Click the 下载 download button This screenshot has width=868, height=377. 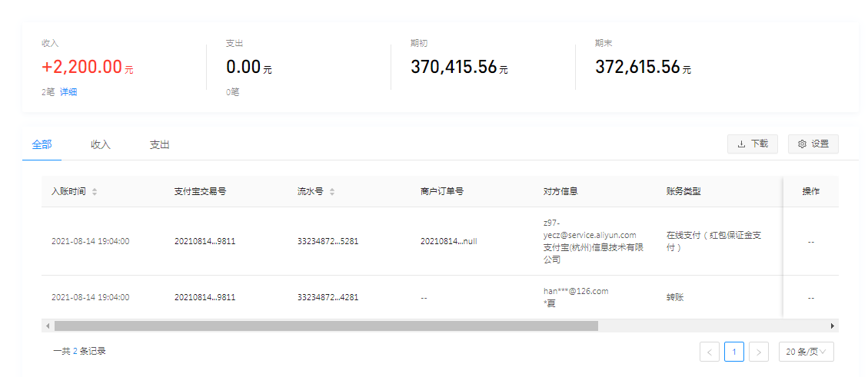click(752, 144)
